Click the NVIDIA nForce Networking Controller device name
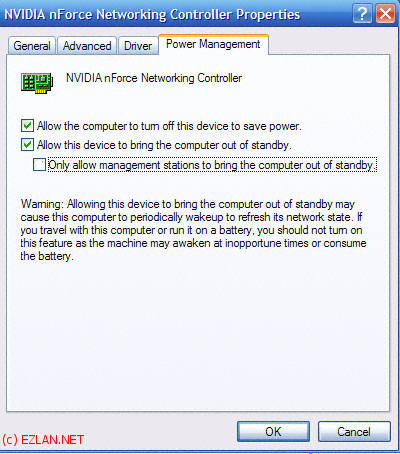The image size is (400, 454). point(154,78)
